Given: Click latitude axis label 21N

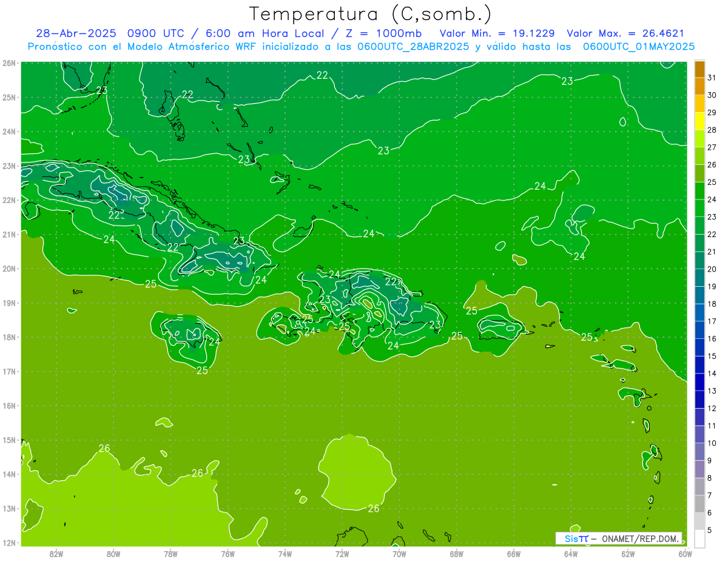Looking at the screenshot, I should point(9,234).
